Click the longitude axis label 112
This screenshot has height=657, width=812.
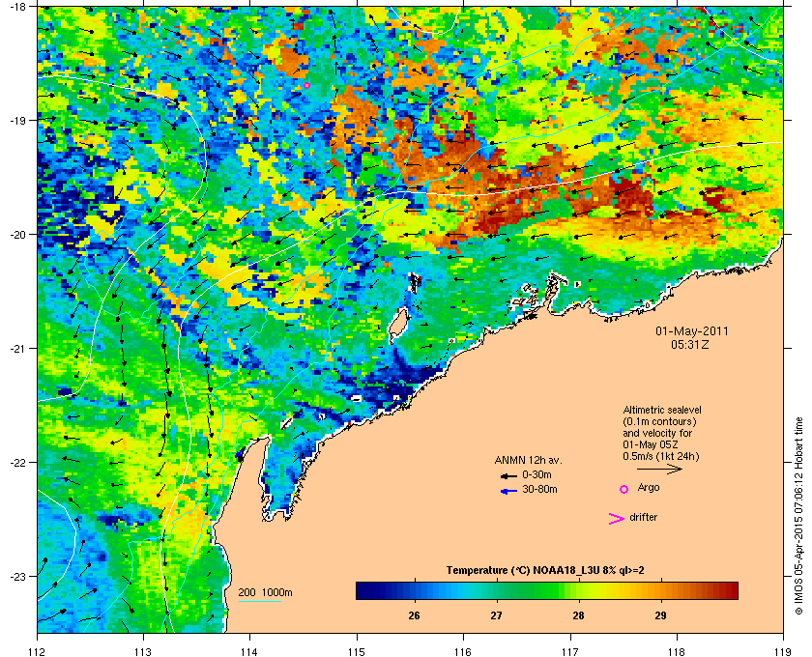(x=38, y=651)
